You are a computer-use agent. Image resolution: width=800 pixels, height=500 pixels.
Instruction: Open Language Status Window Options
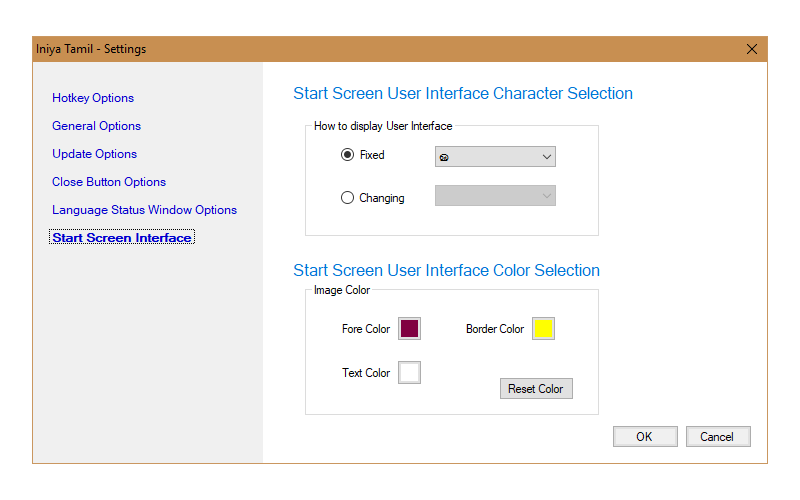coord(144,210)
